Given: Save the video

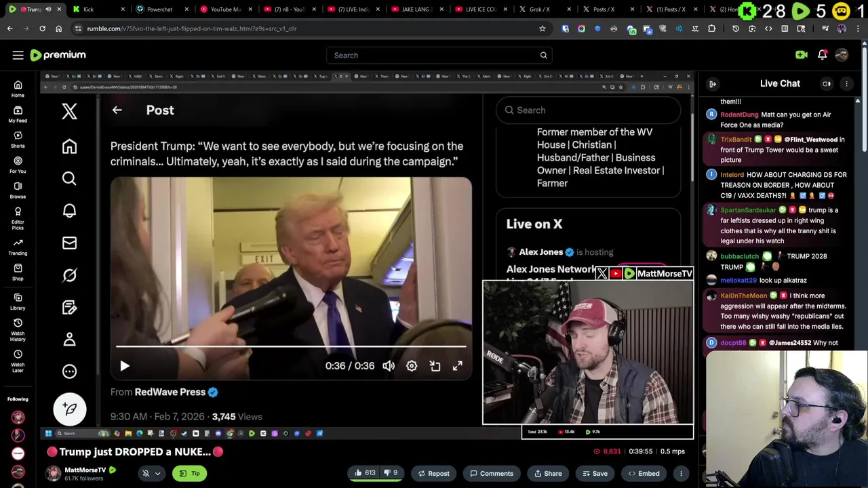Looking at the screenshot, I should point(594,474).
